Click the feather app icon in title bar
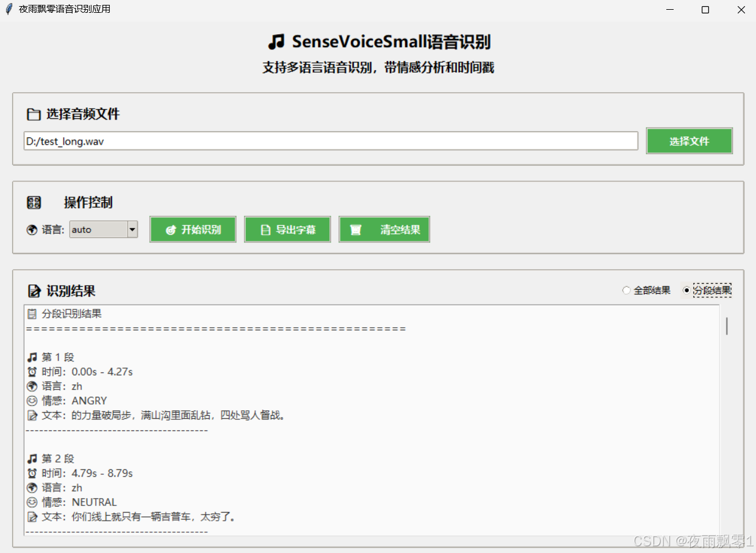756x553 pixels. click(x=9, y=9)
